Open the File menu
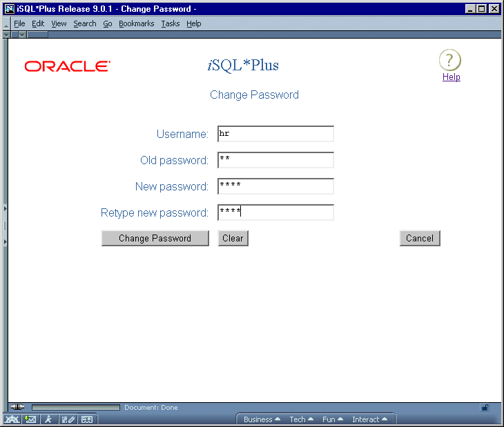This screenshot has width=504, height=427. click(19, 23)
